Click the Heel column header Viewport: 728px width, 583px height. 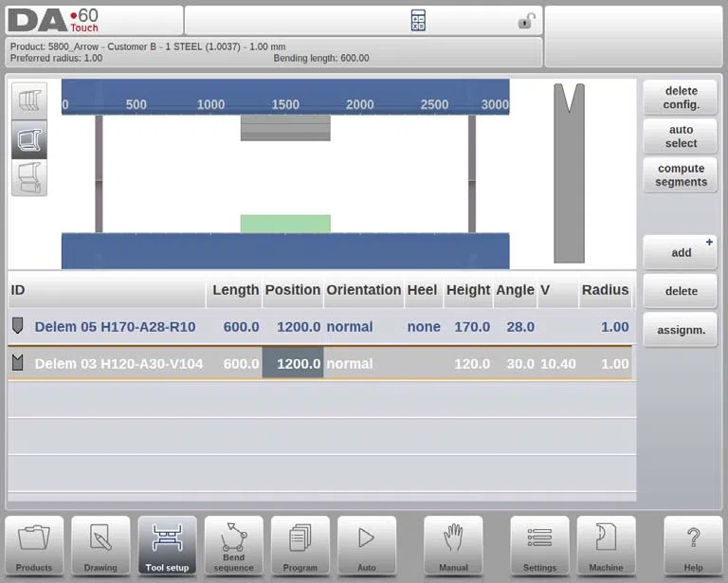point(424,290)
